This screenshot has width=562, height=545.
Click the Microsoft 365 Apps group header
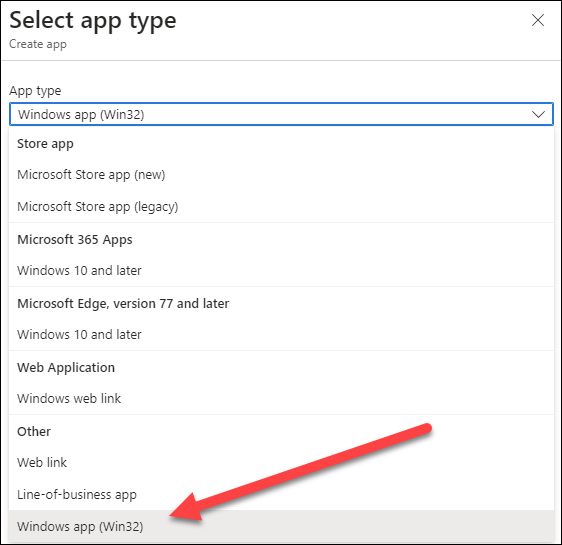coord(75,239)
